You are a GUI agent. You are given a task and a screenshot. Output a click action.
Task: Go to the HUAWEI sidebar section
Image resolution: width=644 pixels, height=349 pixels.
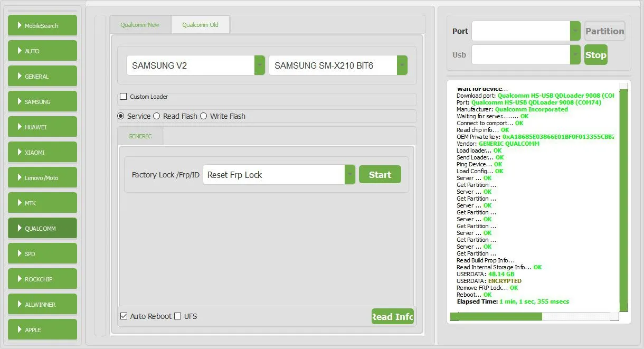(42, 127)
